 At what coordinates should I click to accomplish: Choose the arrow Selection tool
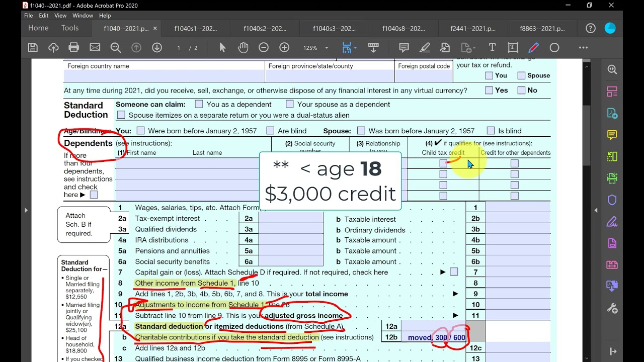coord(222,48)
